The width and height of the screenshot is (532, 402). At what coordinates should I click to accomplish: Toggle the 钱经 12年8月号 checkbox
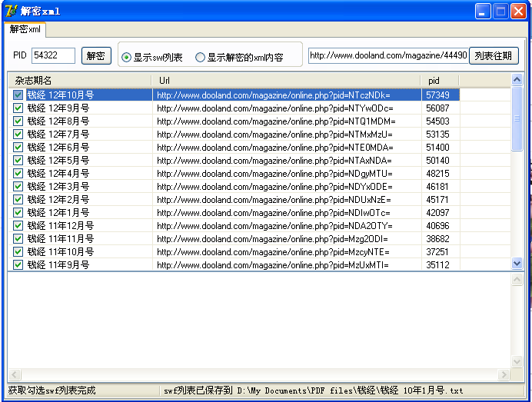(18, 121)
